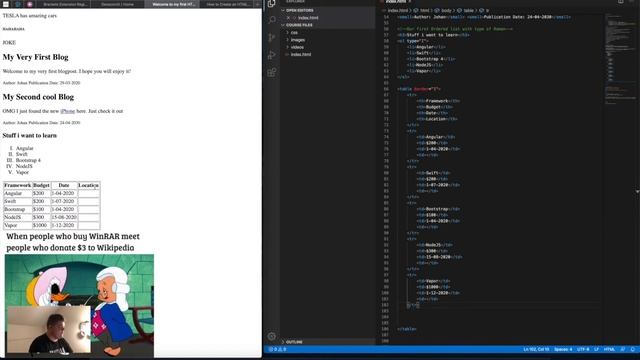The width and height of the screenshot is (640, 360).
Task: Select the index.html editor tab
Action: click(397, 2)
